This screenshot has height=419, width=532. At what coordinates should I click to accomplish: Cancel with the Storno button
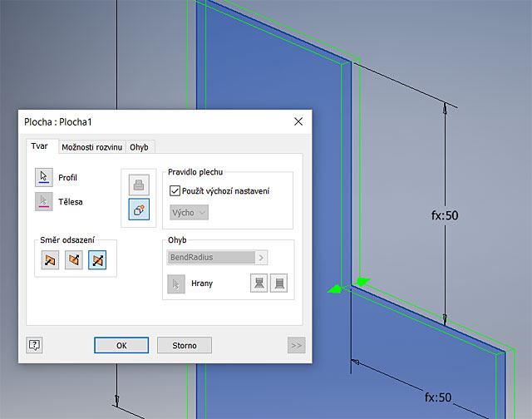(x=185, y=345)
